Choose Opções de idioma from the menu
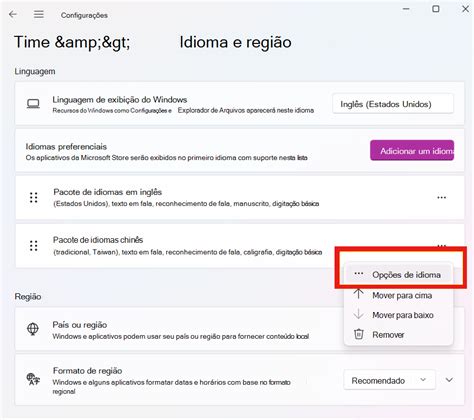The height and width of the screenshot is (420, 474). point(398,275)
